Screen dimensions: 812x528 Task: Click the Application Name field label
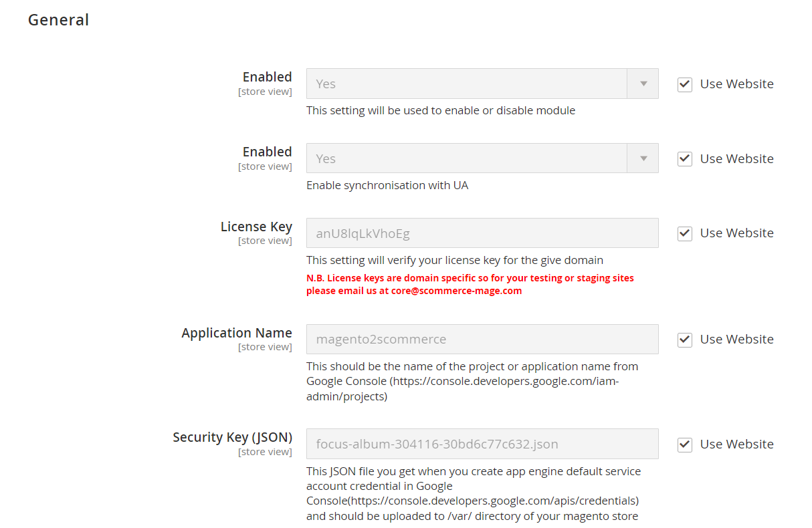[237, 333]
